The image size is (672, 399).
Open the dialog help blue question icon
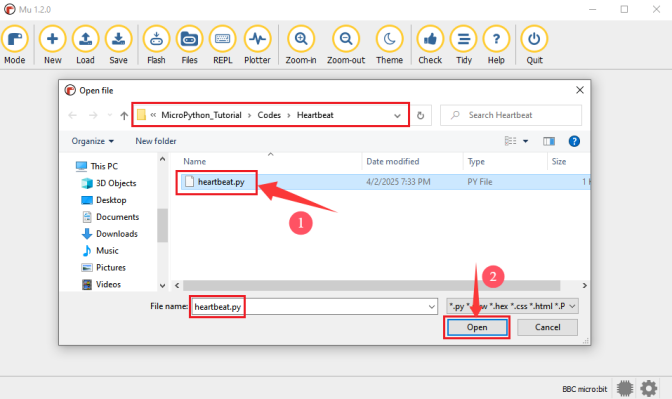(x=574, y=141)
